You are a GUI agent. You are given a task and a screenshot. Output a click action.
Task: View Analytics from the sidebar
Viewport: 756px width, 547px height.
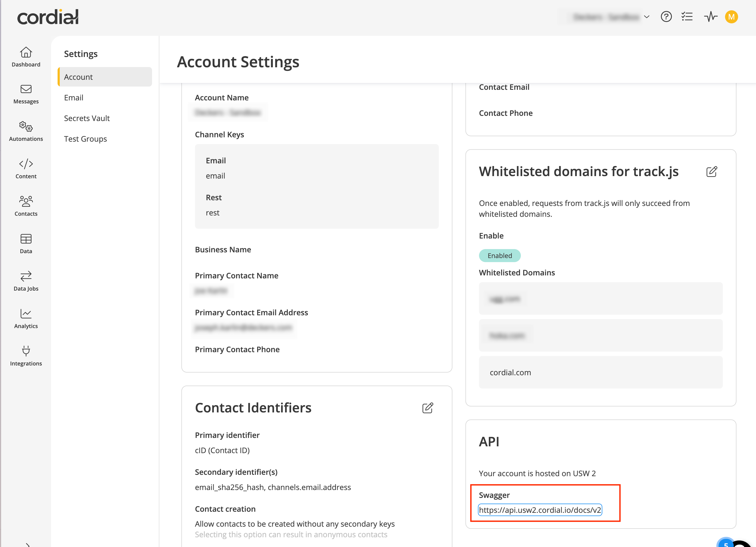pos(26,319)
